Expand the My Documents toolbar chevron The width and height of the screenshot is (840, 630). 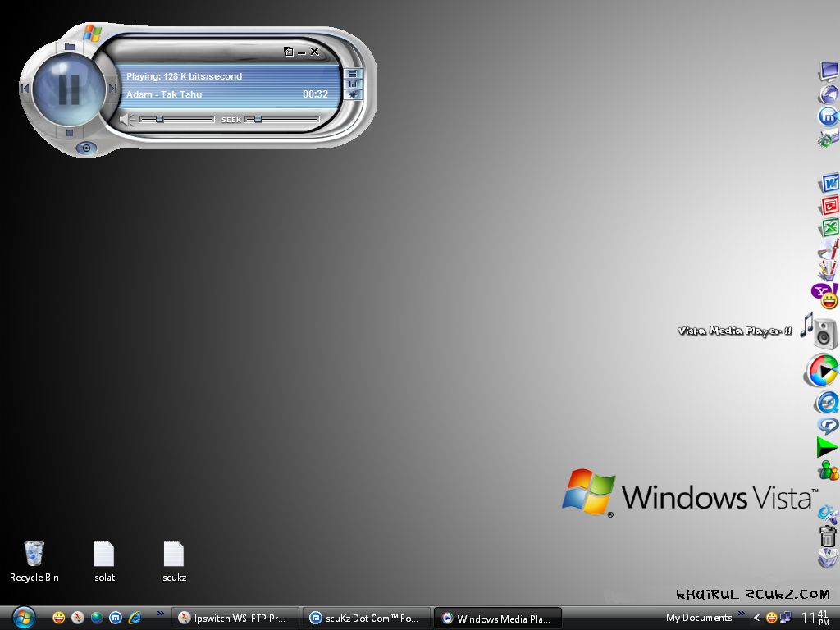coord(741,614)
